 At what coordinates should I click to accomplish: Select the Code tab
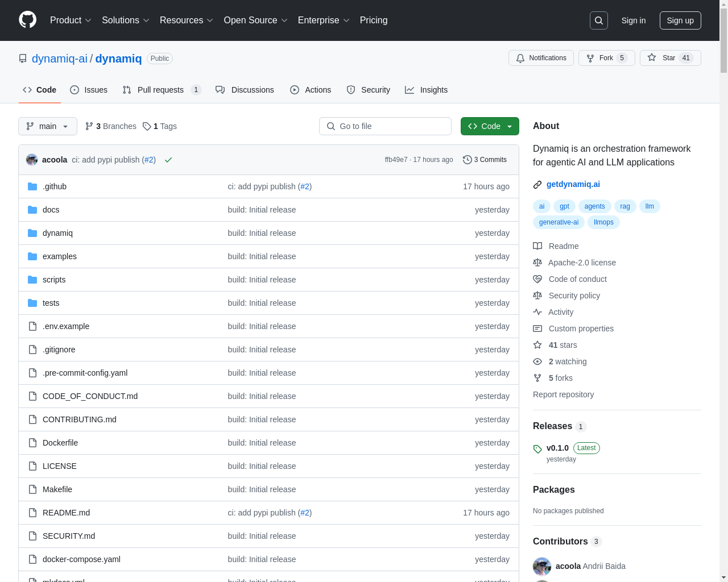click(39, 90)
